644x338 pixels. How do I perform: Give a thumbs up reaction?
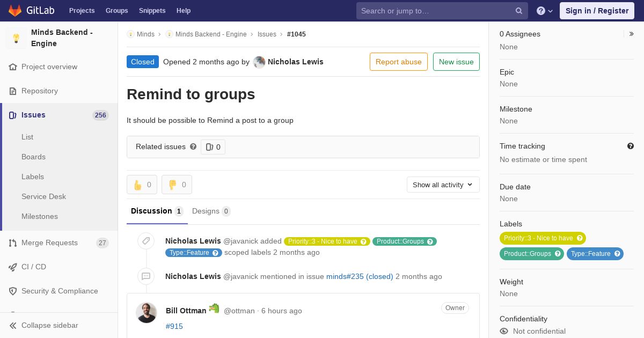(142, 185)
